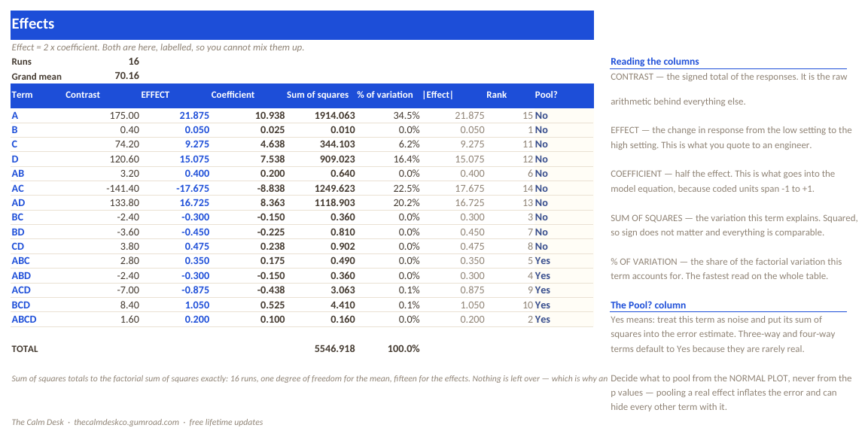Click the 16.4% variation cell

(407, 159)
